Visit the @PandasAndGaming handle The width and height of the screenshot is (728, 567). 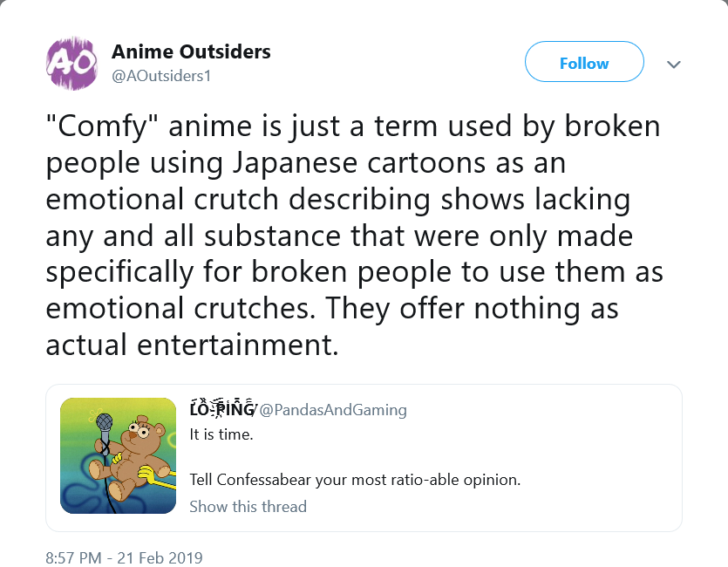click(333, 410)
